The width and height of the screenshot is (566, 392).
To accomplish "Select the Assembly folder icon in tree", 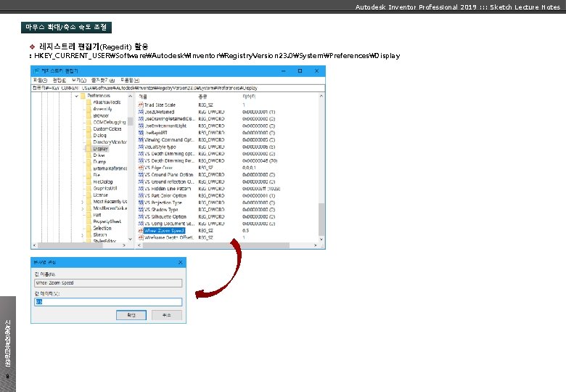I will pyautogui.click(x=89, y=109).
